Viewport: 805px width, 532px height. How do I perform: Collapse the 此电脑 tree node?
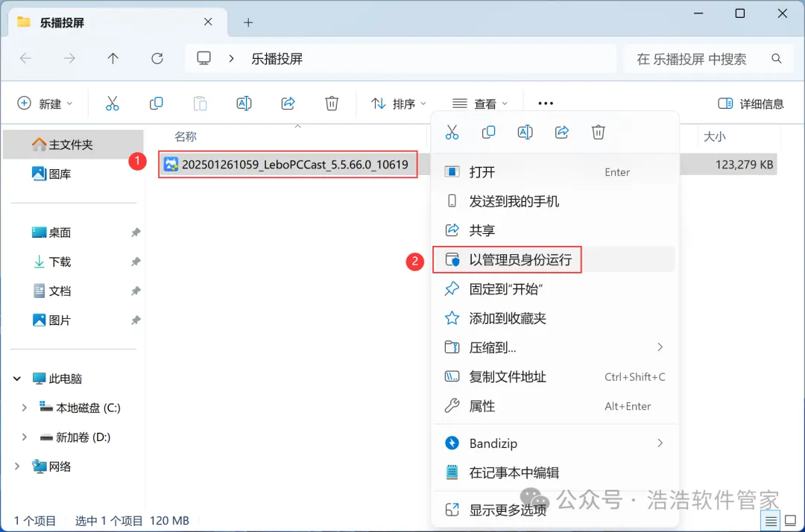(x=17, y=379)
